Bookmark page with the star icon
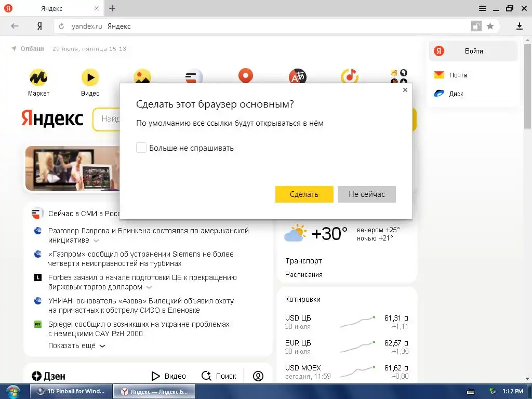This screenshot has width=532, height=399. point(490,26)
